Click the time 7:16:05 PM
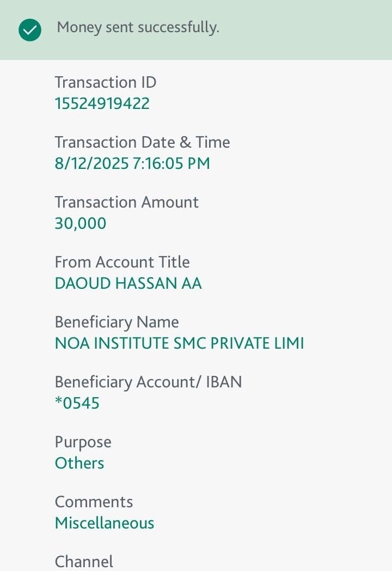 point(171,163)
